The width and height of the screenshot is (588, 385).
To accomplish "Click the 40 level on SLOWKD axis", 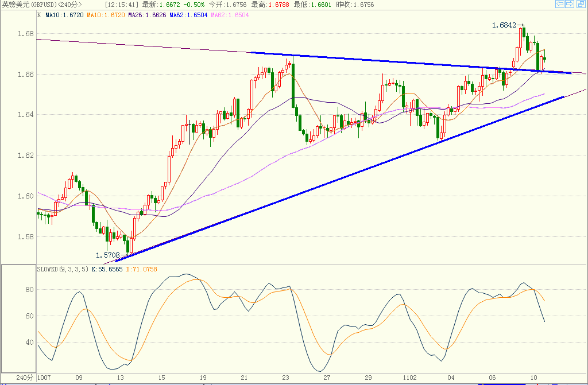I will point(29,343).
